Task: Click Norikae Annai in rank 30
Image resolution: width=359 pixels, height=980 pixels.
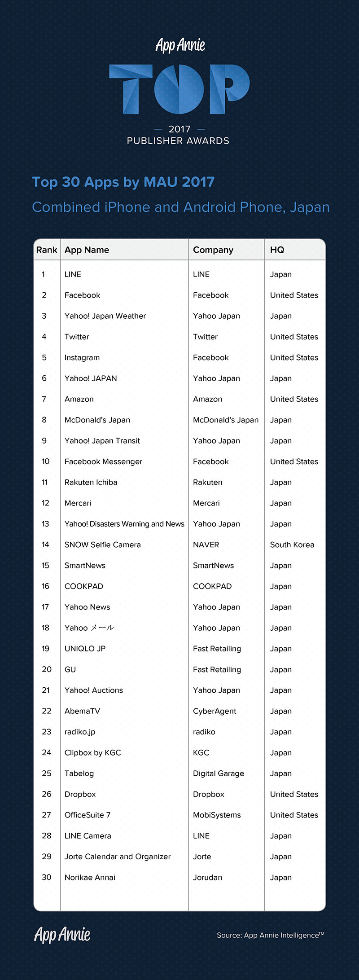Action: tap(90, 877)
